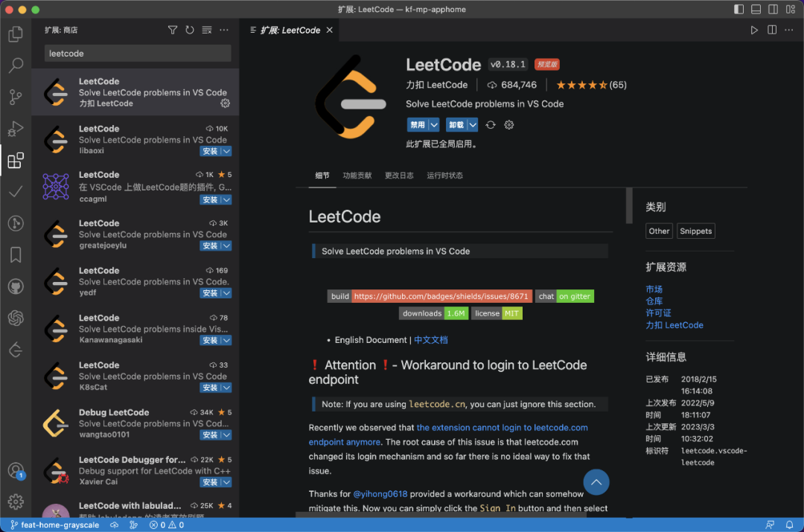Clear extension search results icon
Screen dimensions: 804x532
point(207,31)
